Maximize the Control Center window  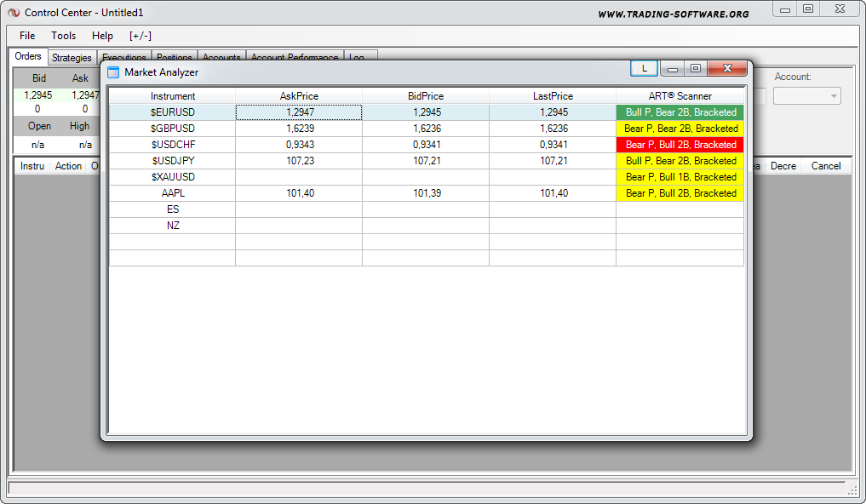click(x=808, y=9)
